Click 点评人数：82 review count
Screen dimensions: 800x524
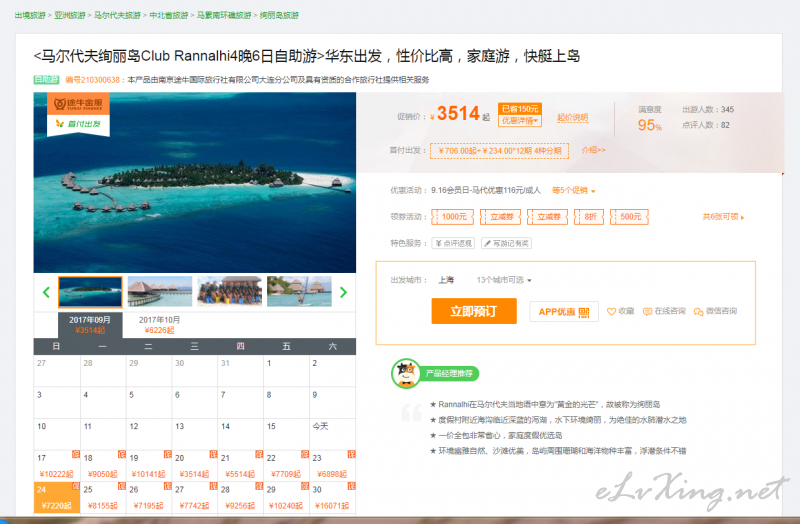[706, 125]
